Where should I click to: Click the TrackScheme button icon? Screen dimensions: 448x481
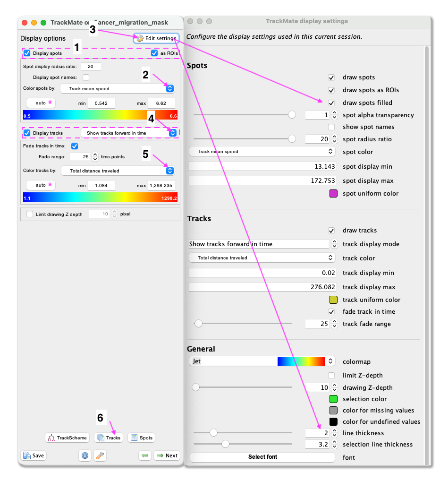(68, 438)
